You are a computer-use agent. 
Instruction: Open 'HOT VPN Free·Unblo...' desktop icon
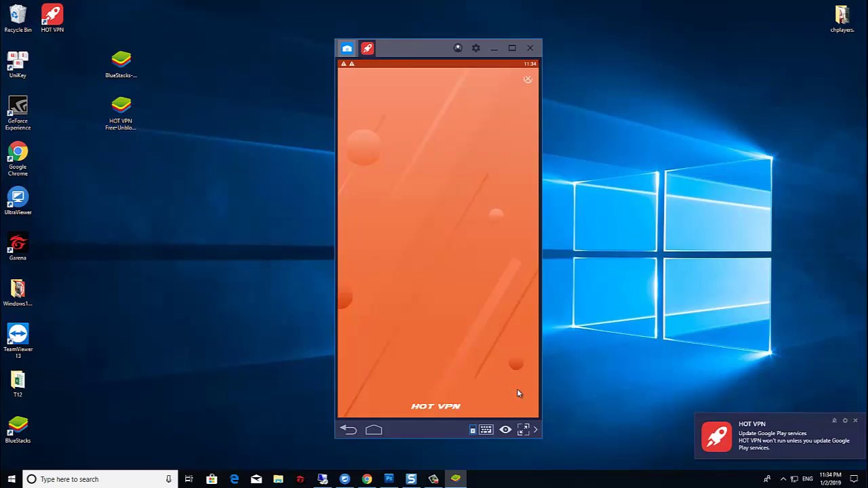click(121, 114)
